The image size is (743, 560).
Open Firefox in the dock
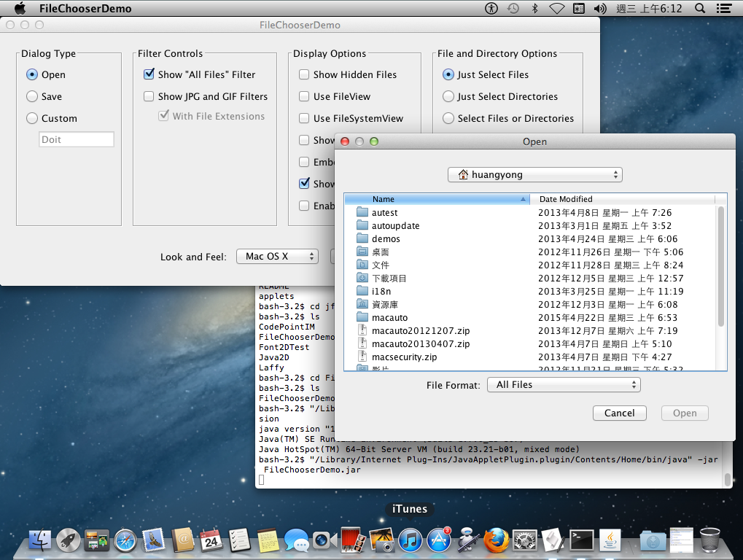tap(495, 540)
